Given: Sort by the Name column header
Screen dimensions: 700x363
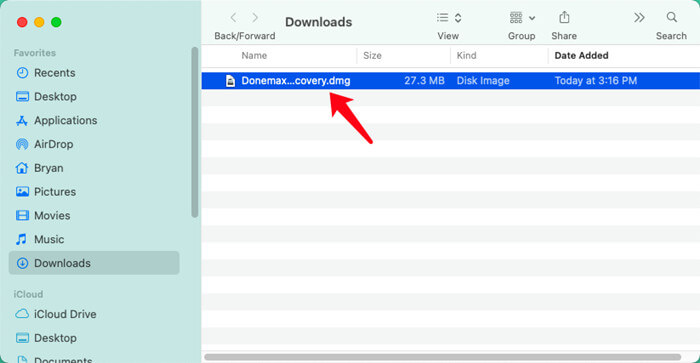Looking at the screenshot, I should tap(254, 55).
